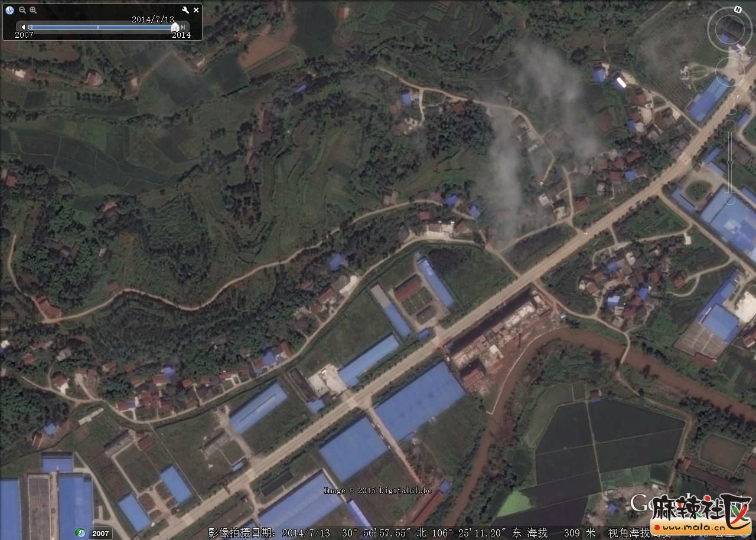Click the 2007 start label on time slider

24,35
